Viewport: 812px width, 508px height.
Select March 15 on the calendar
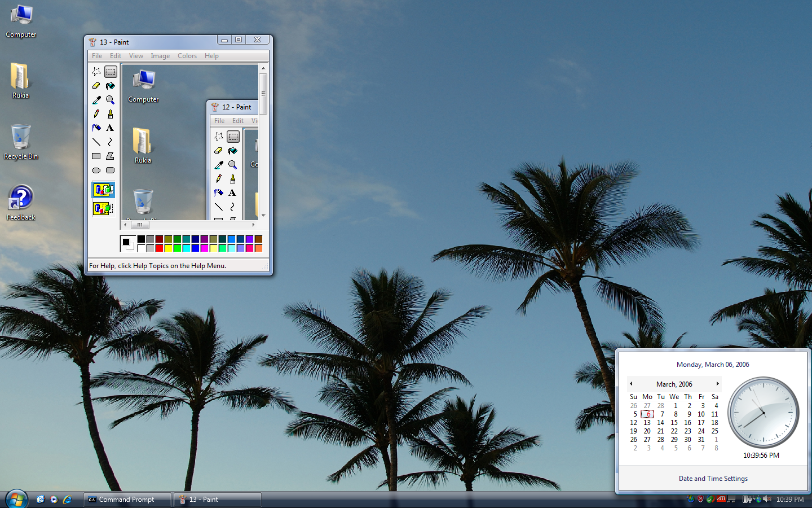click(x=674, y=423)
